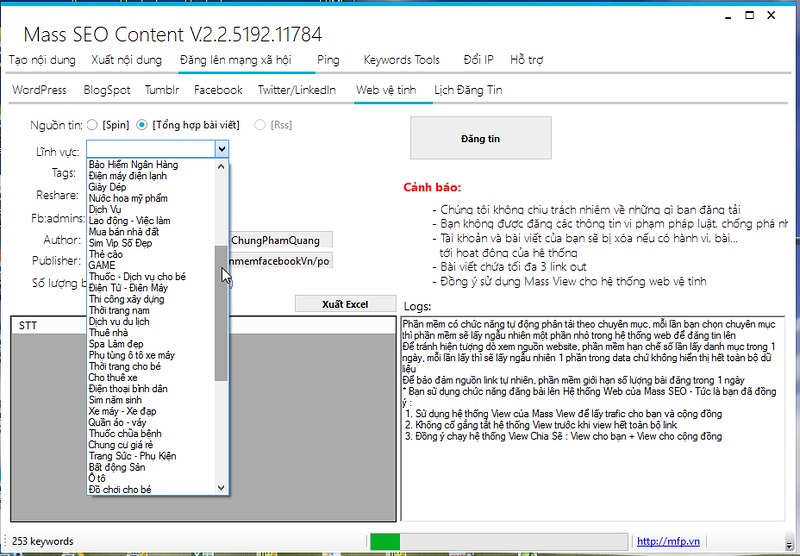Choose Điện thoại bình dân option
The image size is (800, 556).
pyautogui.click(x=128, y=389)
